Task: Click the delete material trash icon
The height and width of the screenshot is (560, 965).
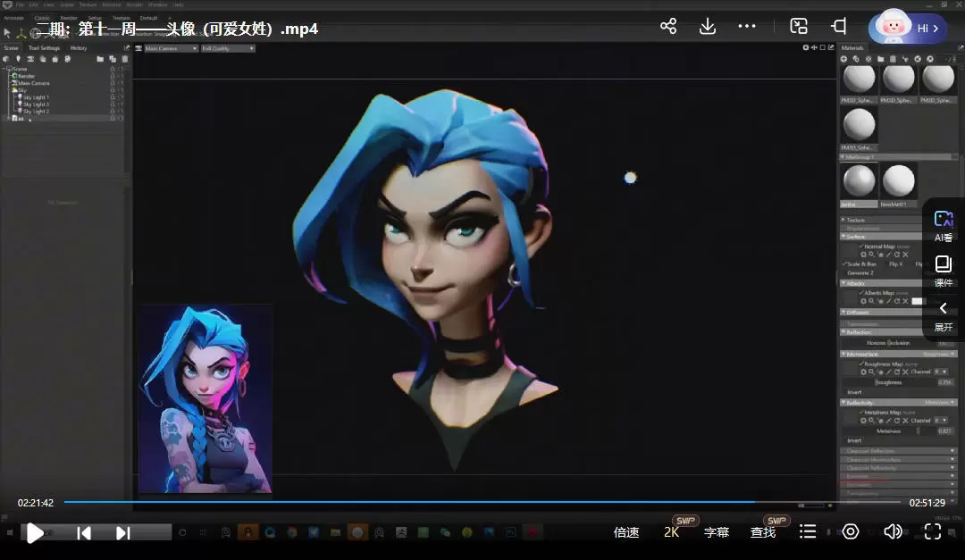Action: [893, 59]
